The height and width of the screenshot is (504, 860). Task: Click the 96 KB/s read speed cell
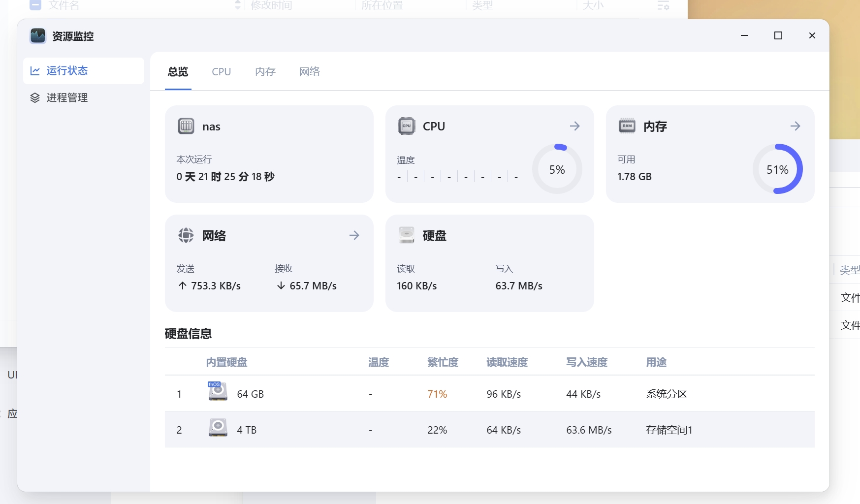504,394
